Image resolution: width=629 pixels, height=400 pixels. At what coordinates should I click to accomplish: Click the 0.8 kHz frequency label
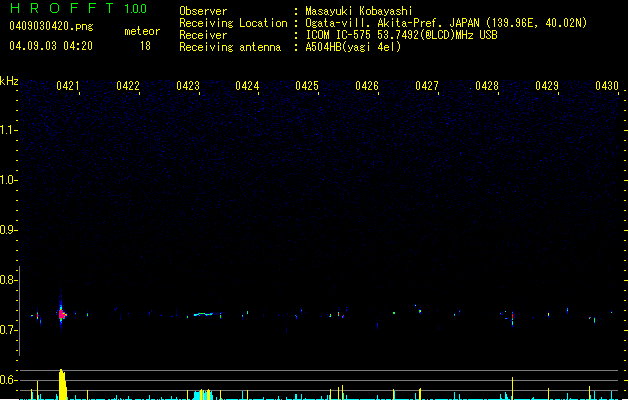point(8,280)
